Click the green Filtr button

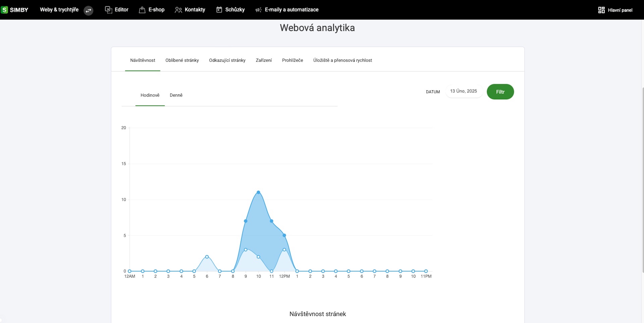pos(500,92)
